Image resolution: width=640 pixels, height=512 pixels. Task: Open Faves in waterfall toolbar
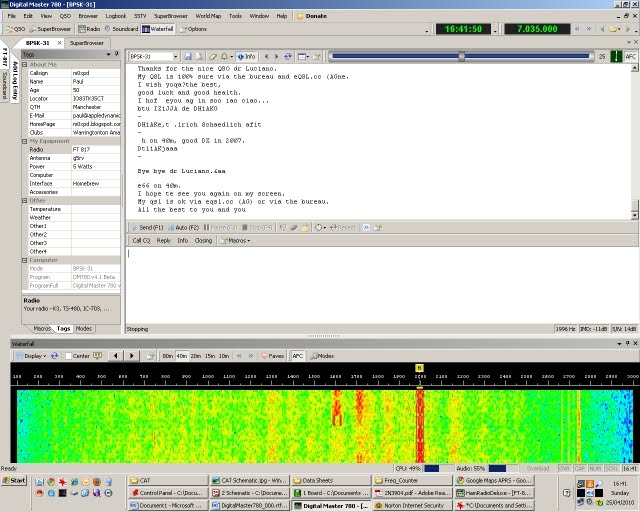pos(272,356)
